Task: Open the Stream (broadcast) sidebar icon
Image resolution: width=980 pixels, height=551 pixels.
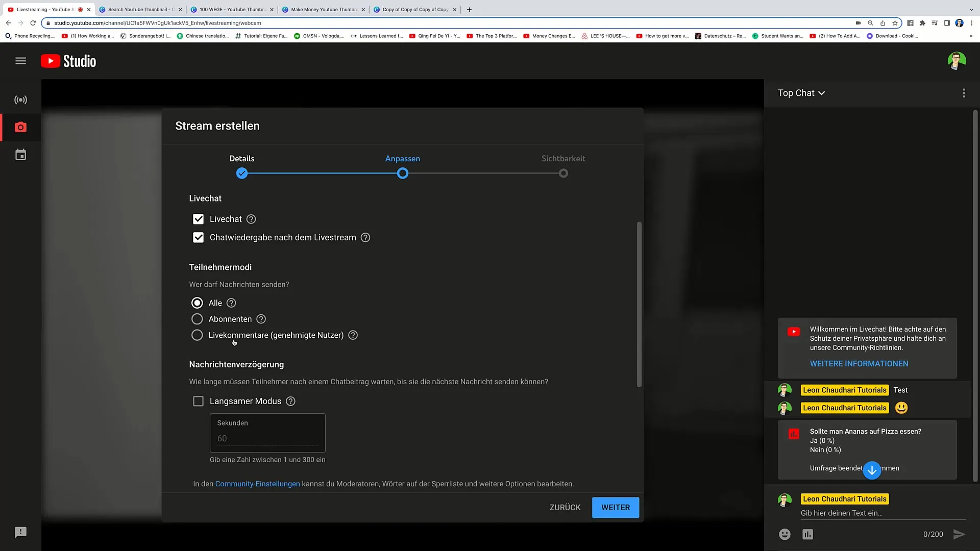Action: click(20, 100)
